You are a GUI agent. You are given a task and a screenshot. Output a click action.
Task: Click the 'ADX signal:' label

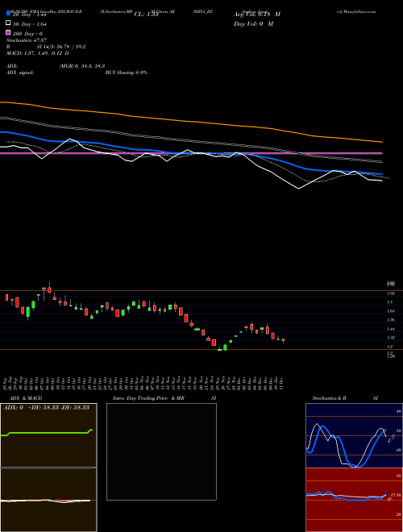click(20, 73)
